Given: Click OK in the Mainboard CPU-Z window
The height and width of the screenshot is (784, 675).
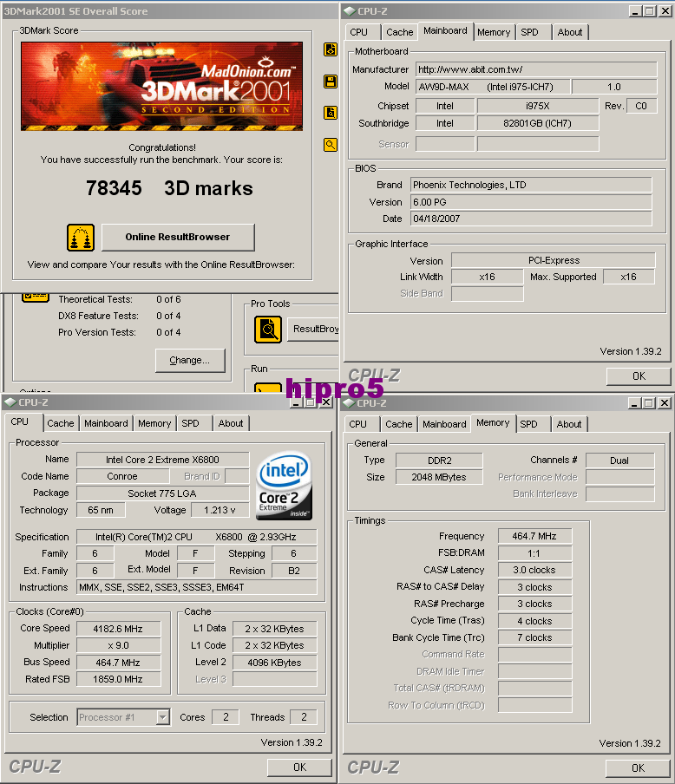Looking at the screenshot, I should 639,376.
